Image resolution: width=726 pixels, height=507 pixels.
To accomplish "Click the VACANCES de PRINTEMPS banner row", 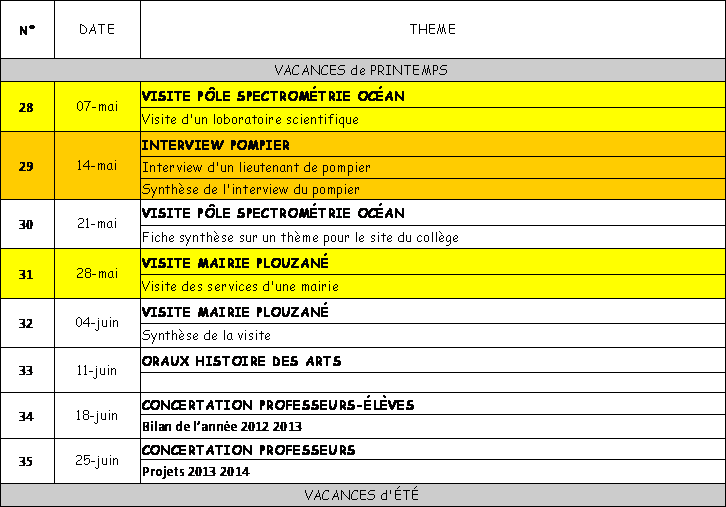I will click(362, 70).
